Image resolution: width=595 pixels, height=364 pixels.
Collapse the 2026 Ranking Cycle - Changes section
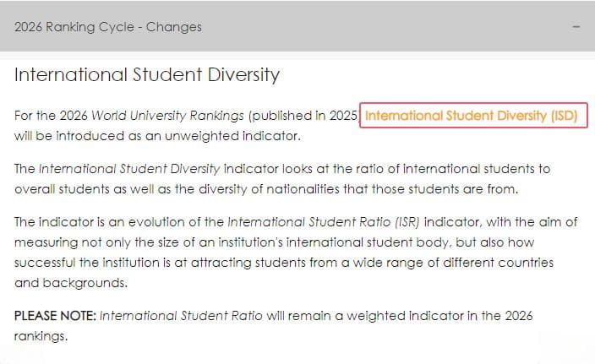coord(297,26)
